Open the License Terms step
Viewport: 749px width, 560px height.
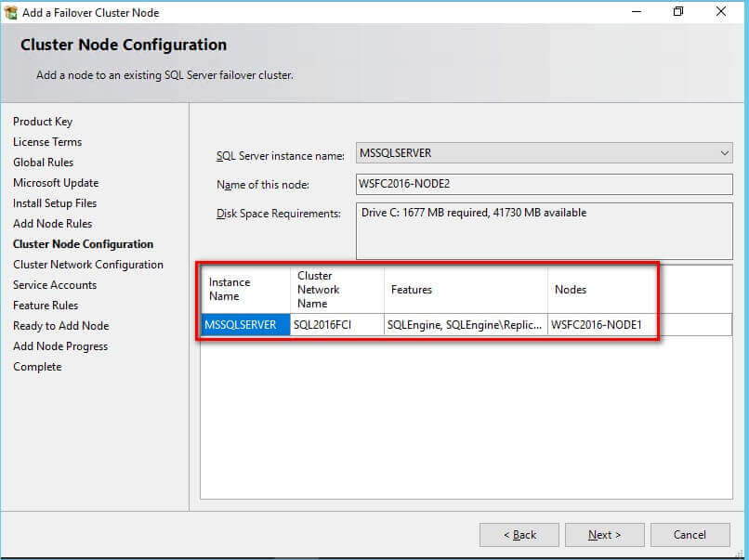coord(47,142)
